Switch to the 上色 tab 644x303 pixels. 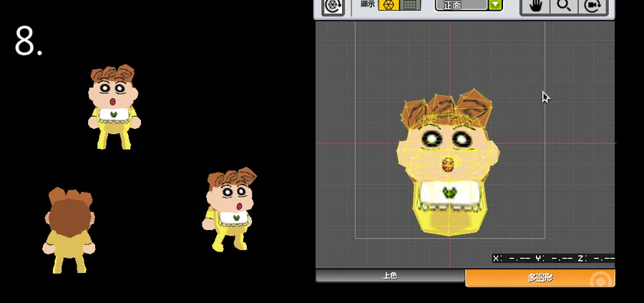pos(390,276)
